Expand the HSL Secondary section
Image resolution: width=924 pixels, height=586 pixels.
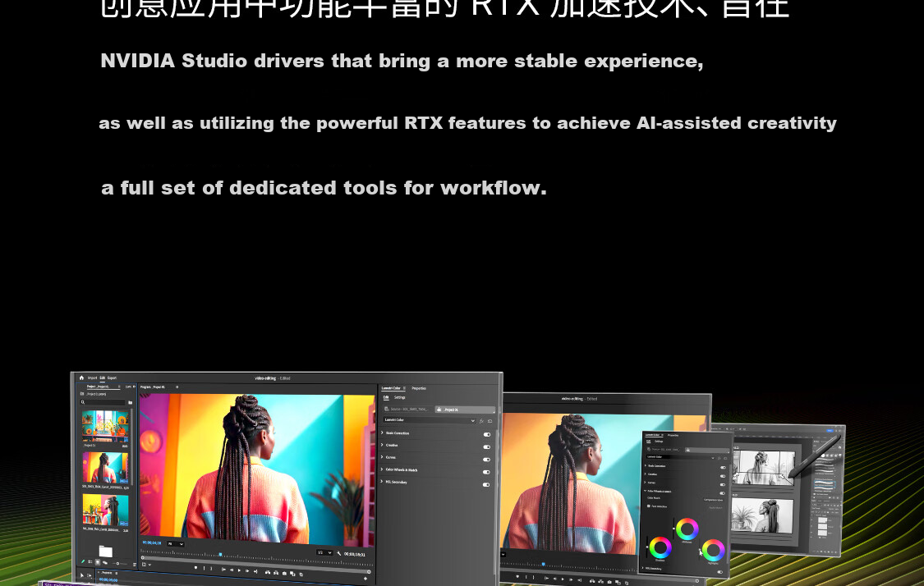[x=383, y=482]
